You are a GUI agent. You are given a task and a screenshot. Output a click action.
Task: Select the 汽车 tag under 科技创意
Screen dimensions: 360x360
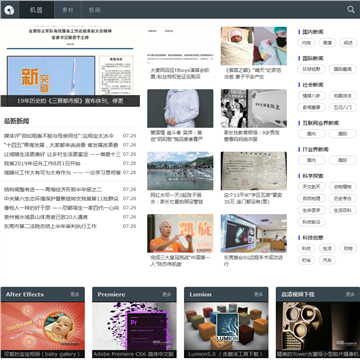click(x=327, y=260)
